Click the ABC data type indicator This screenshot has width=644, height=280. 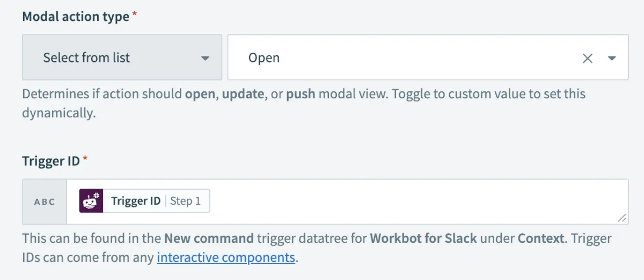pyautogui.click(x=45, y=202)
